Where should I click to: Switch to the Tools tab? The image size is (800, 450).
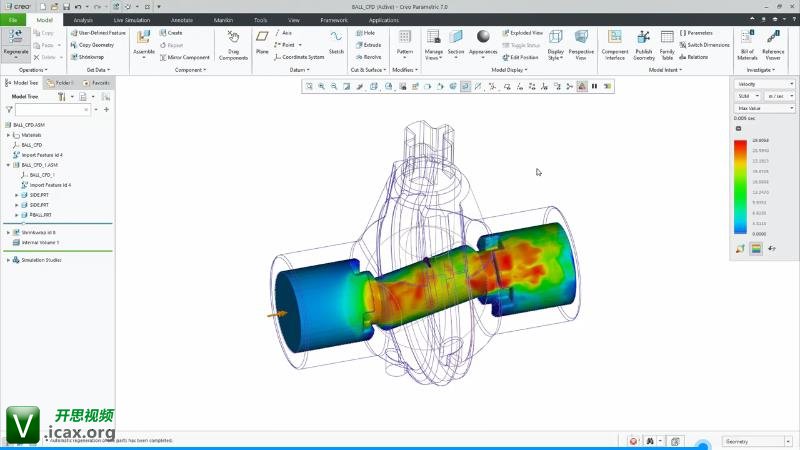(x=261, y=20)
